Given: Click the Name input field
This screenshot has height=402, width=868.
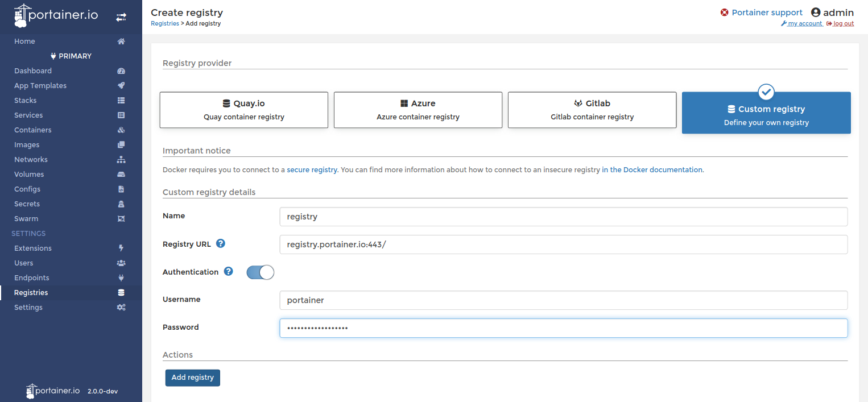Looking at the screenshot, I should (x=564, y=217).
